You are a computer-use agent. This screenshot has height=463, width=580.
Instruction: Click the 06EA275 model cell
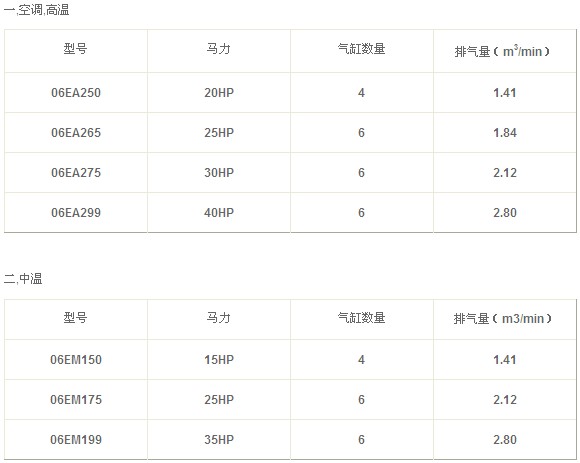(x=76, y=172)
